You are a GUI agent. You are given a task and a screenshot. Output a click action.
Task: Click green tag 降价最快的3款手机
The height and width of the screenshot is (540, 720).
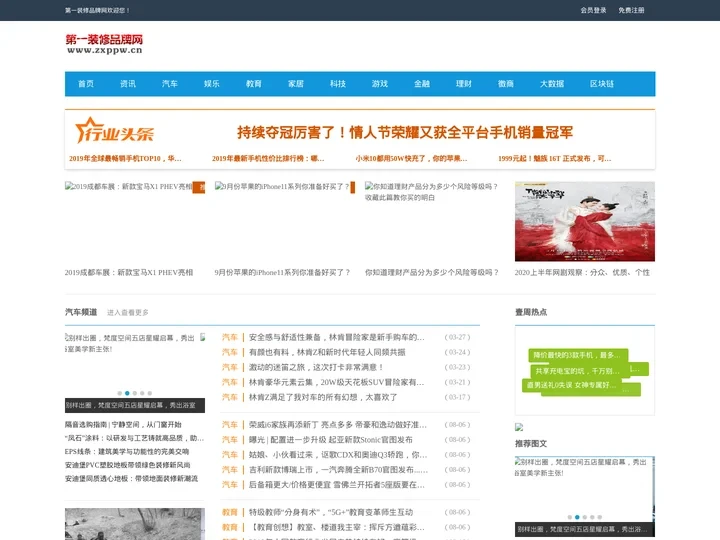pos(578,355)
